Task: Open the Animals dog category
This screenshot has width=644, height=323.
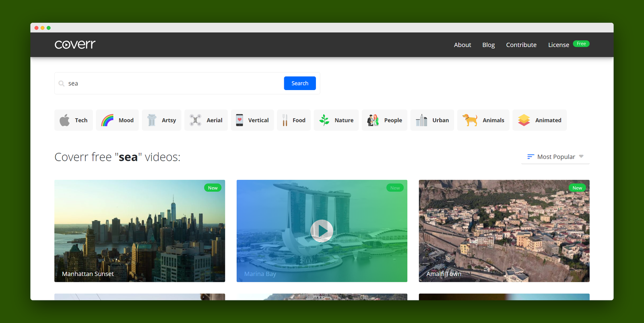Action: coord(483,120)
